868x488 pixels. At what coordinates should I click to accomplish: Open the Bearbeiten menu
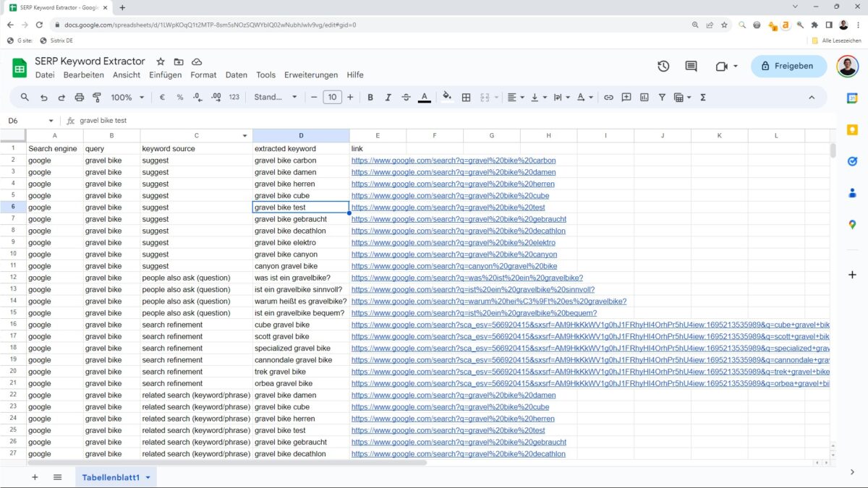click(83, 75)
